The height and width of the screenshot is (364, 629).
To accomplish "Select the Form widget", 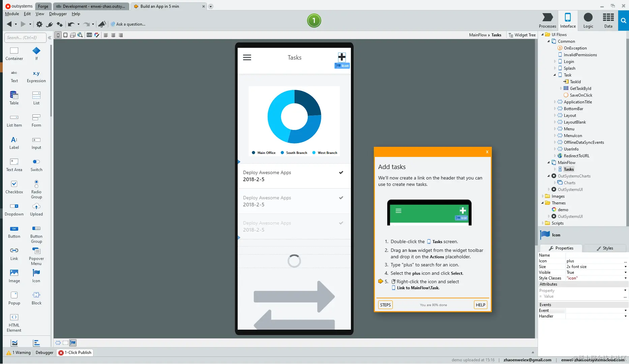I will pos(36,120).
